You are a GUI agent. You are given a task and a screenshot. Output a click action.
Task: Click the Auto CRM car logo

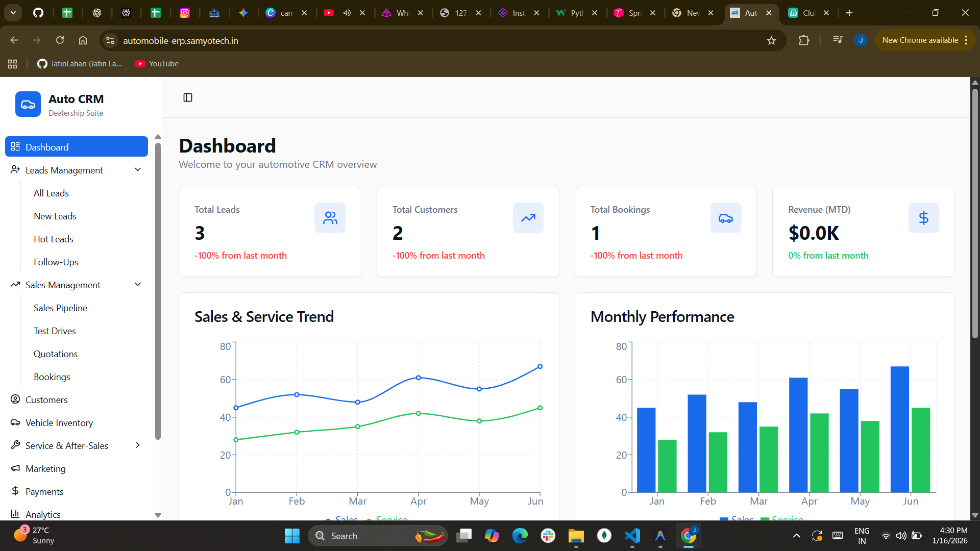[28, 105]
